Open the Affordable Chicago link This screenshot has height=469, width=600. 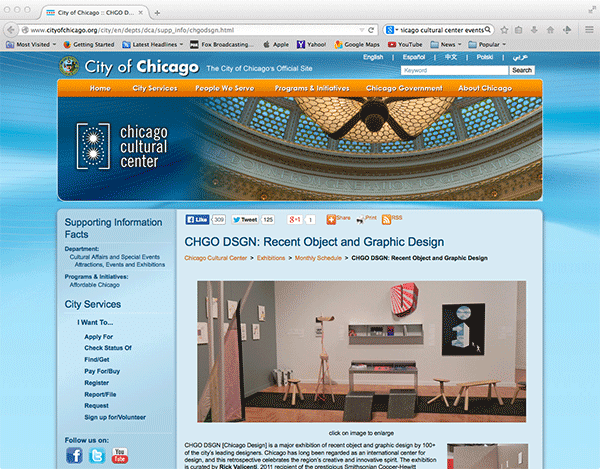[x=95, y=285]
